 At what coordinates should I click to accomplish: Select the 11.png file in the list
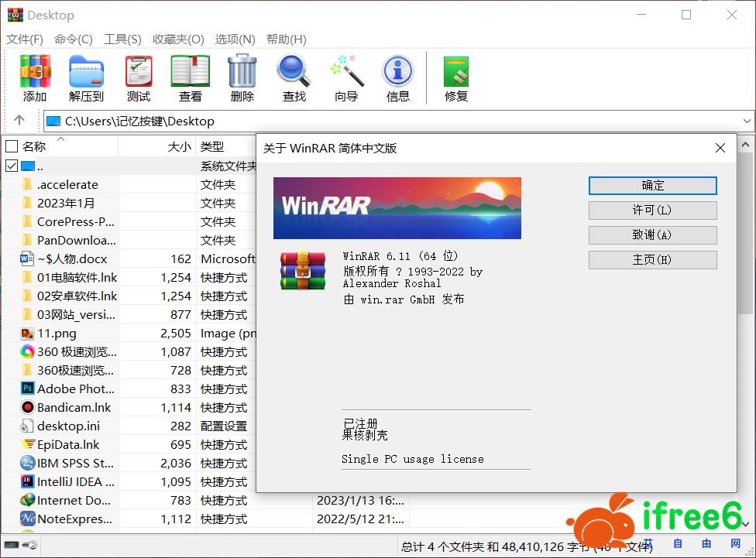[57, 334]
